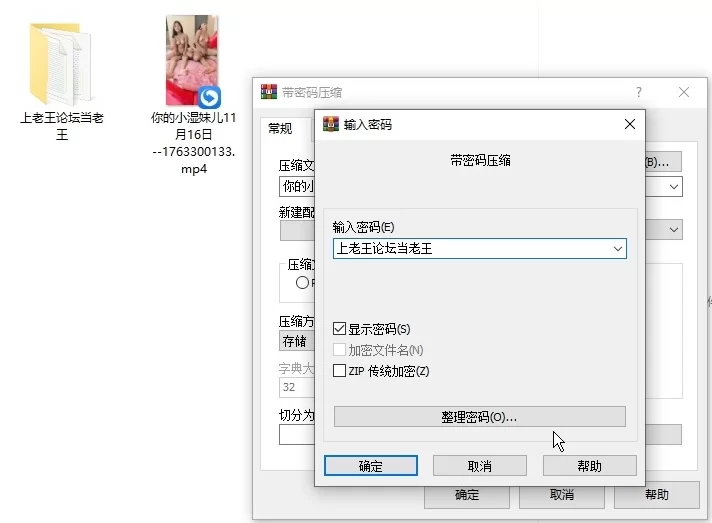Select the mp4 video file thumbnail
Screen dimensions: 712x523
[192, 62]
